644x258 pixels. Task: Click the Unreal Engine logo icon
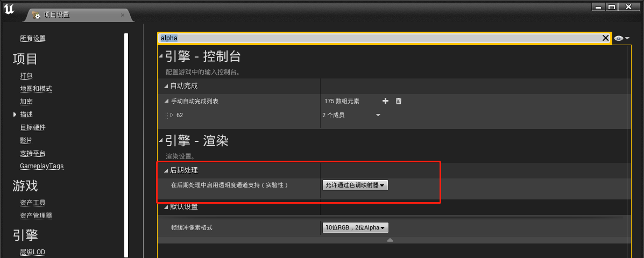10,10
